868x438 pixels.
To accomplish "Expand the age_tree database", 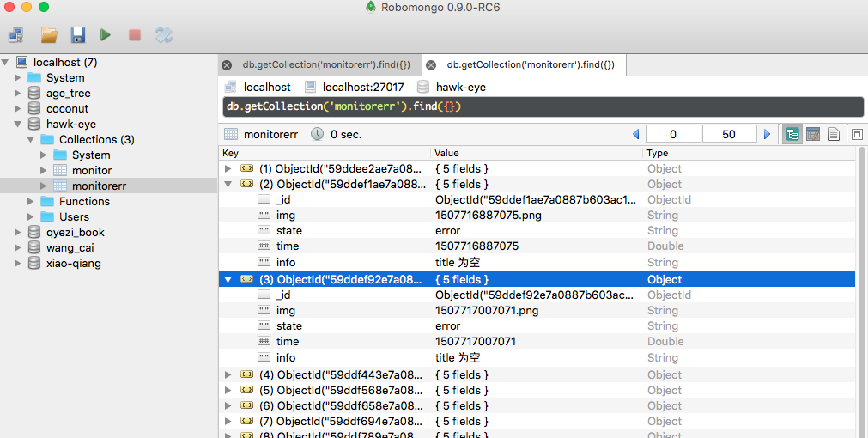I will click(18, 93).
